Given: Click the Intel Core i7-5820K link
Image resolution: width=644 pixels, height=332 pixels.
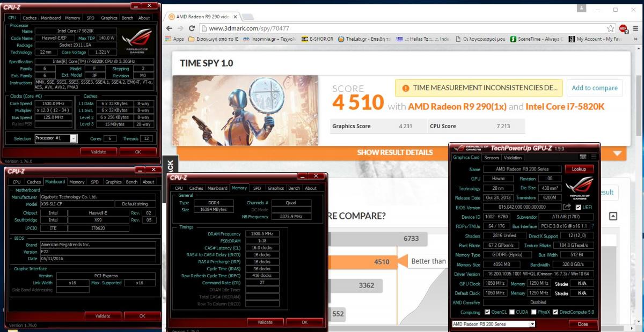Looking at the screenshot, I should 565,107.
